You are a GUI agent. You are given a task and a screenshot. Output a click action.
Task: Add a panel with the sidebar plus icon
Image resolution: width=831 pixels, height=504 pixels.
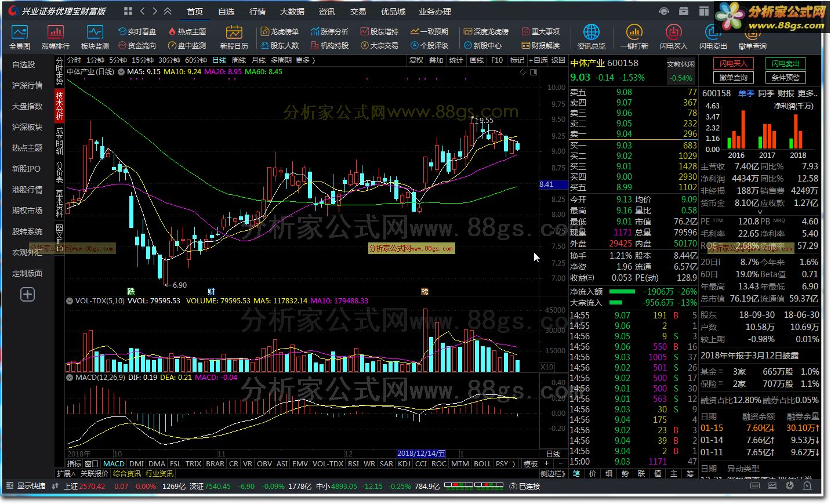tap(27, 295)
